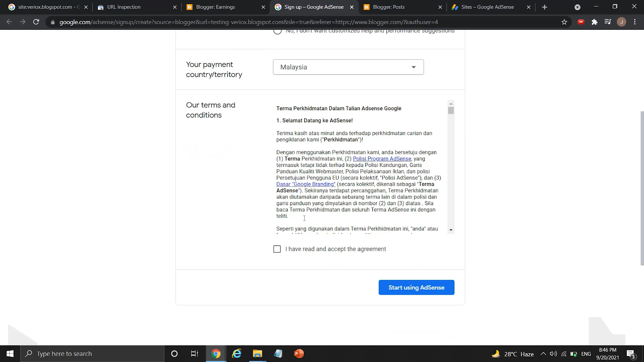Image resolution: width=644 pixels, height=362 pixels.
Task: Click the Start using AdSense button
Action: coord(416,288)
